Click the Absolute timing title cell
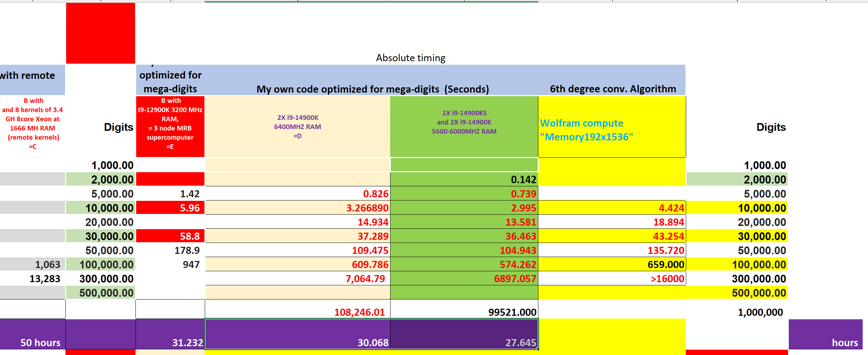The height and width of the screenshot is (355, 868). 411,58
